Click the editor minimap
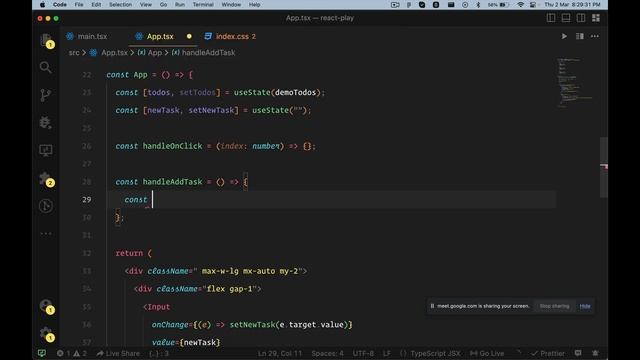Image resolution: width=640 pixels, height=360 pixels. tap(575, 83)
